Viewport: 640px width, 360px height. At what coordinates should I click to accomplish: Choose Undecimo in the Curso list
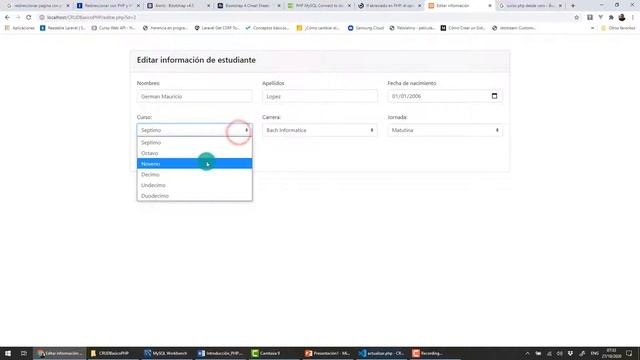coord(194,185)
